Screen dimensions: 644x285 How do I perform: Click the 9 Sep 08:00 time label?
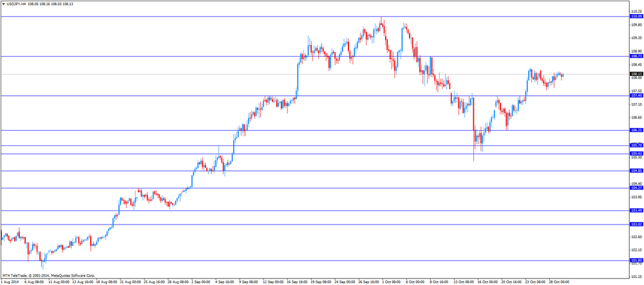point(250,282)
